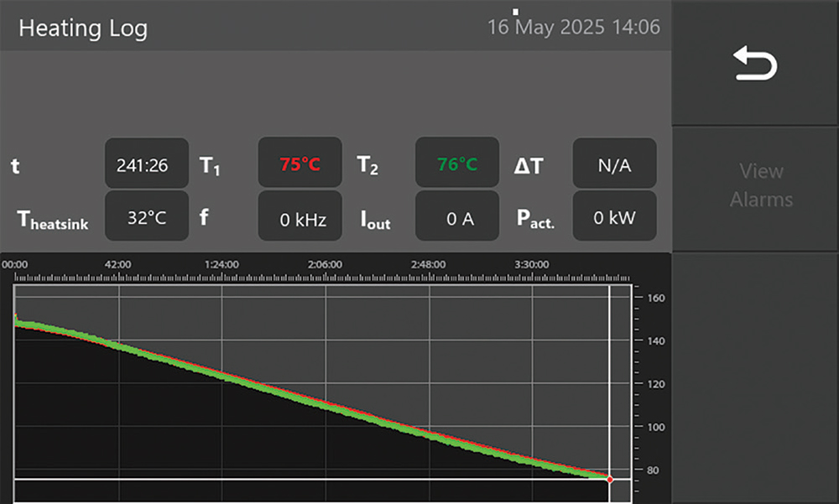Click the 42:00 mark on the time axis

(117, 264)
